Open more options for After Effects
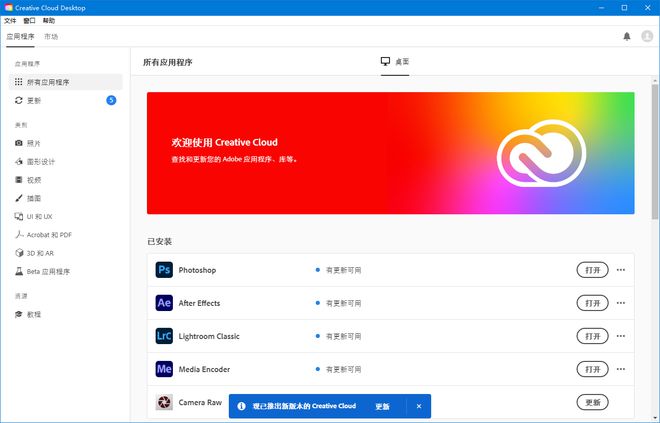660x423 pixels. tap(621, 303)
